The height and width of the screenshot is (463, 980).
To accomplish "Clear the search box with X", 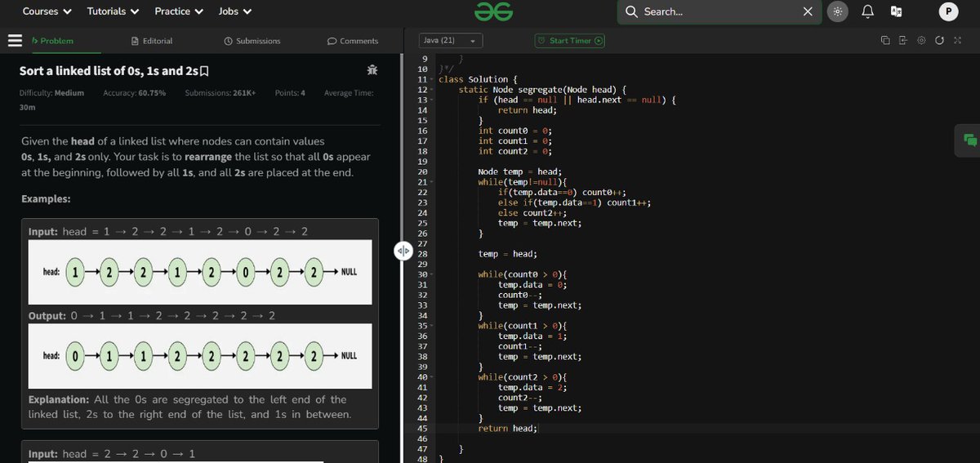I will point(807,11).
